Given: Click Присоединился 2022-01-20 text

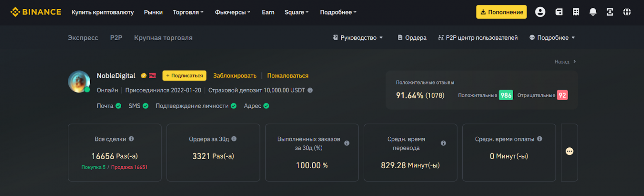Looking at the screenshot, I should [163, 90].
